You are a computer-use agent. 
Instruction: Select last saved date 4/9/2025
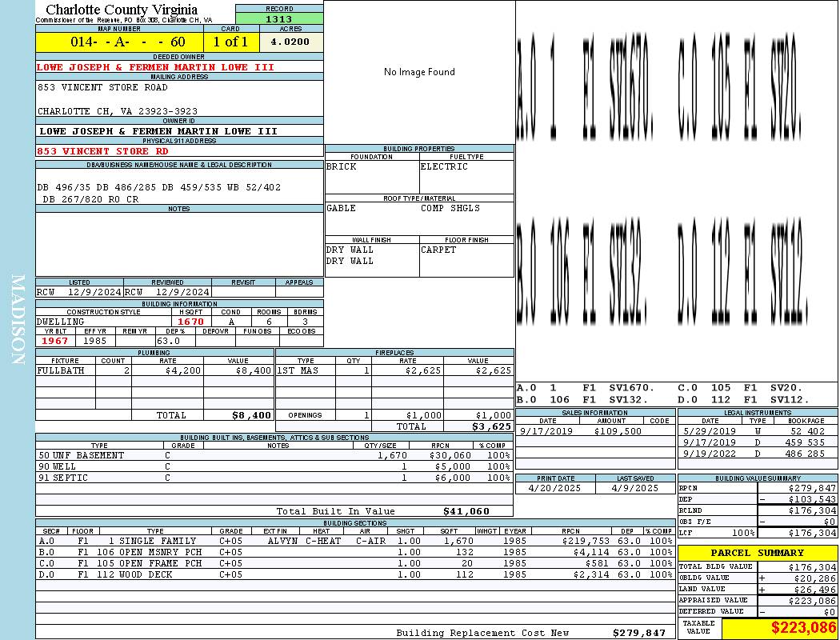(x=634, y=489)
